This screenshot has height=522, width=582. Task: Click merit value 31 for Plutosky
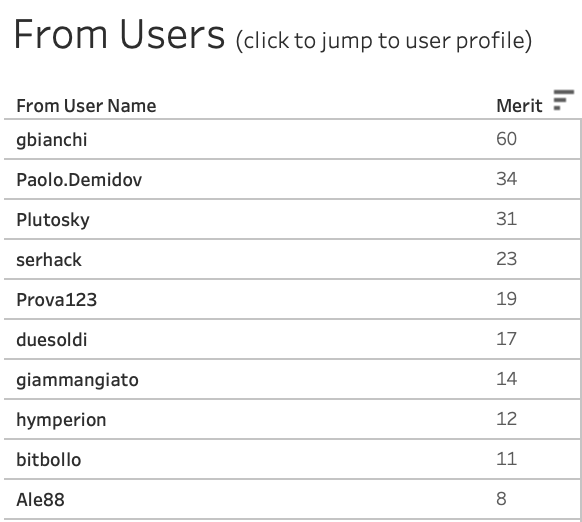tap(506, 219)
